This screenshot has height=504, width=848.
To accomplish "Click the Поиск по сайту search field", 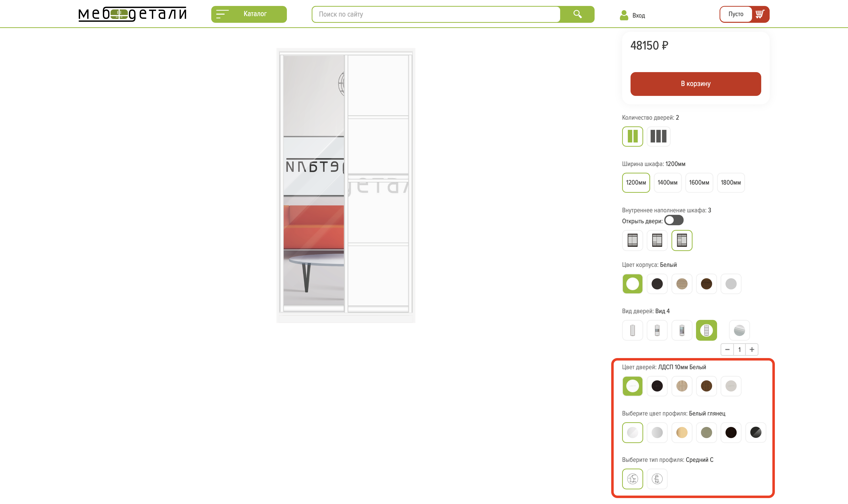I will pyautogui.click(x=436, y=14).
